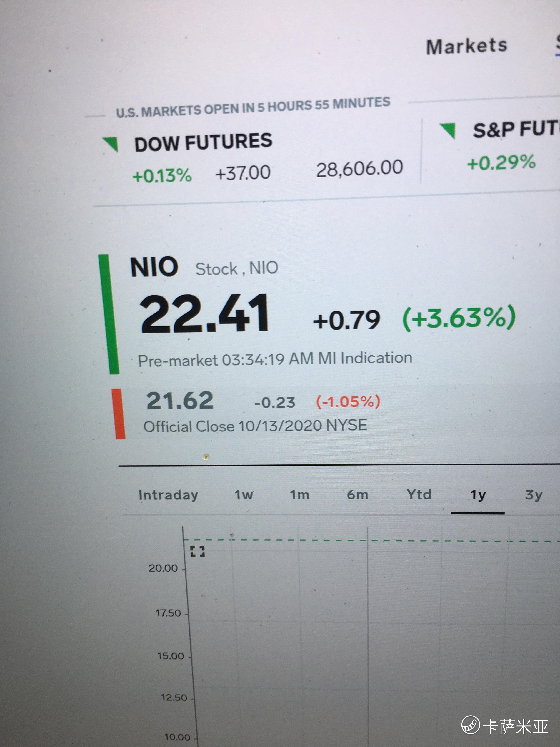Click the chart fullscreen expand icon

tap(197, 552)
